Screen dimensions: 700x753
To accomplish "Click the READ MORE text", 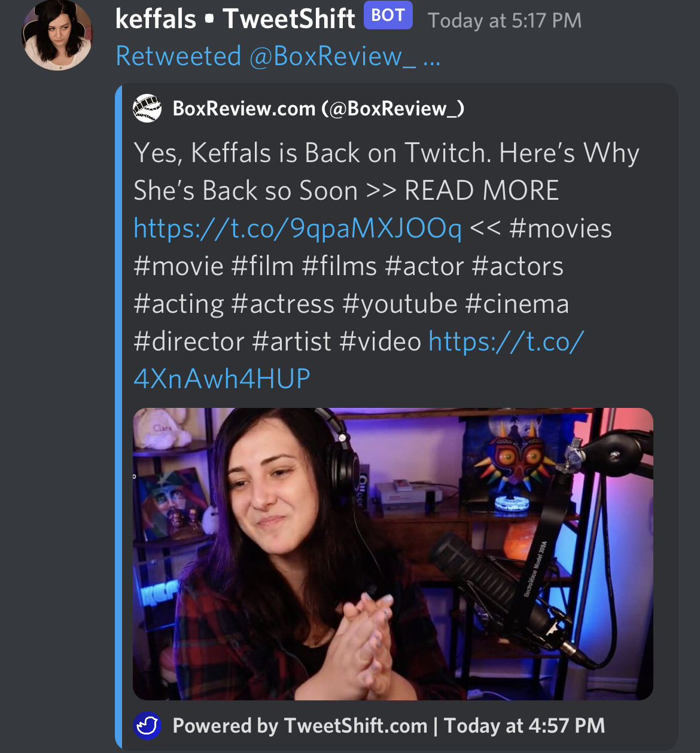I will tap(482, 191).
